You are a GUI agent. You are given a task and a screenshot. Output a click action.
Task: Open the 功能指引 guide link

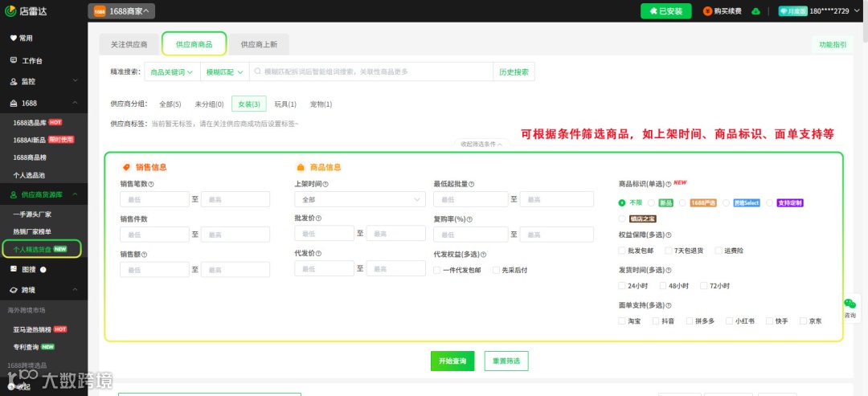click(833, 44)
